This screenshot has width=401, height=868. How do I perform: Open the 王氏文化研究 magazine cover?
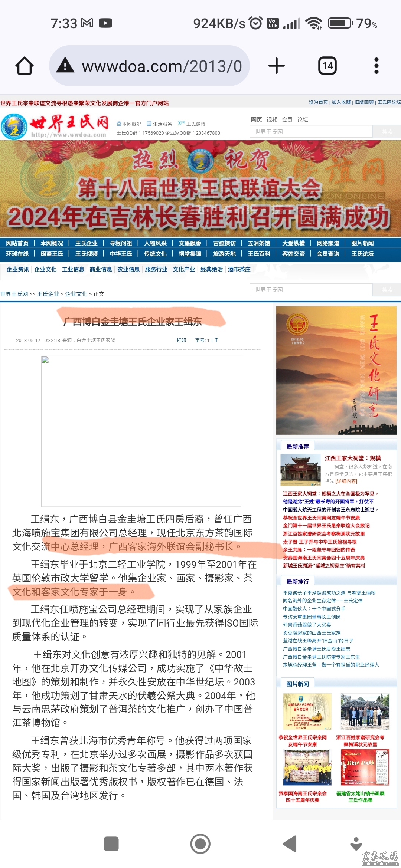tap(336, 371)
